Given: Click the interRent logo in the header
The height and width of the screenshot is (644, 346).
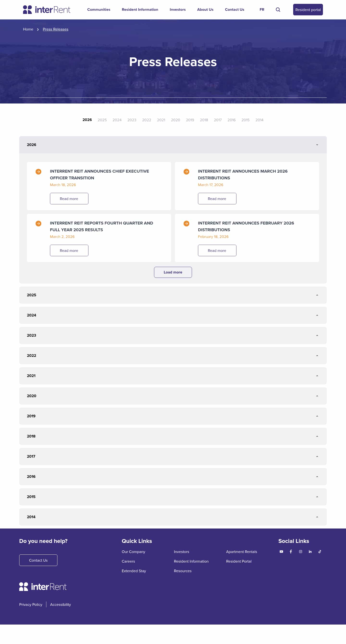Looking at the screenshot, I should pyautogui.click(x=47, y=10).
